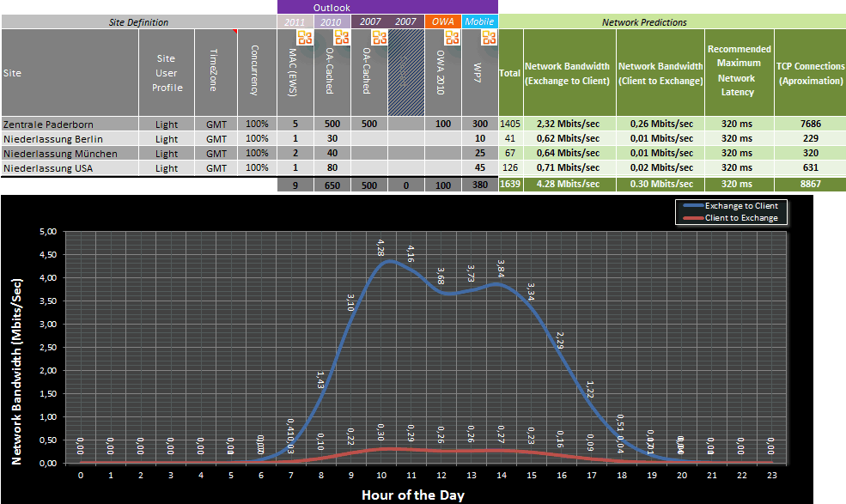Click the grand total cell showing 1639
The image size is (846, 504).
click(x=510, y=184)
